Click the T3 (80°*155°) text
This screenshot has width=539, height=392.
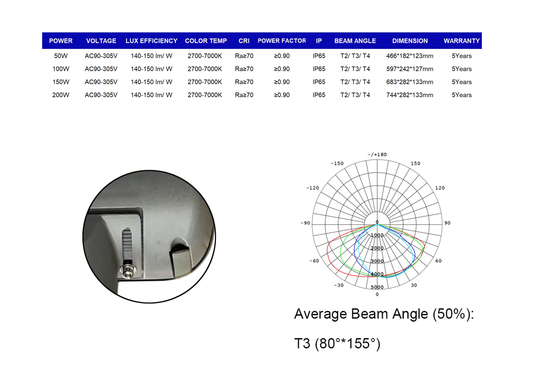pos(337,344)
